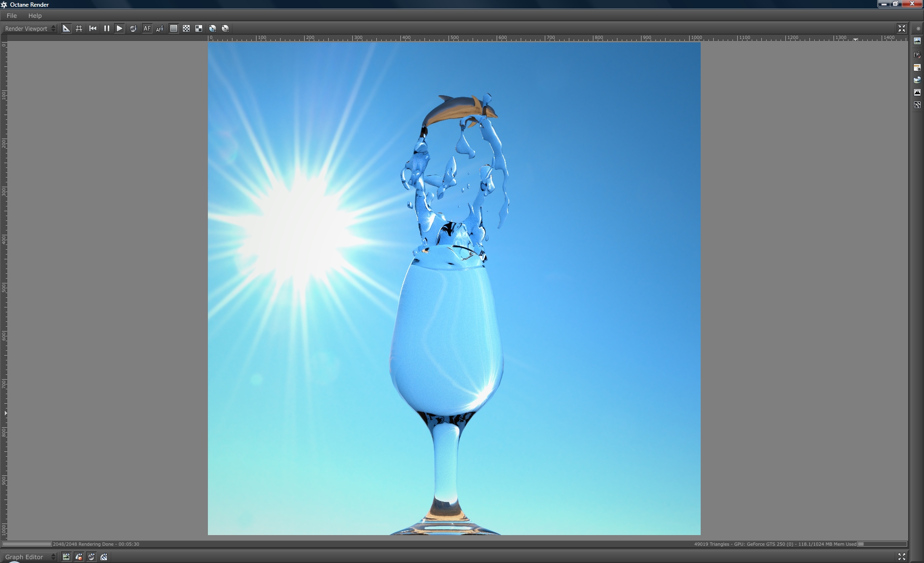Open the camera settings sidebar icon
This screenshot has width=924, height=563.
(917, 55)
